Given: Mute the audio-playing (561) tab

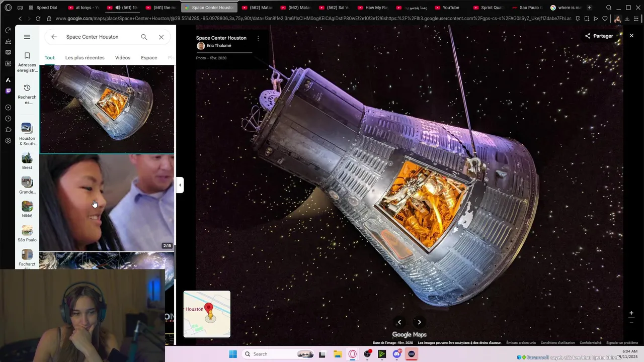Looking at the screenshot, I should (x=118, y=8).
